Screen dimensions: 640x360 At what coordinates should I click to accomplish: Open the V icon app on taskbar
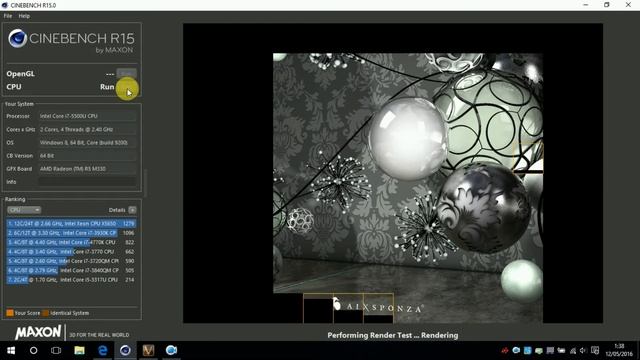[148, 351]
